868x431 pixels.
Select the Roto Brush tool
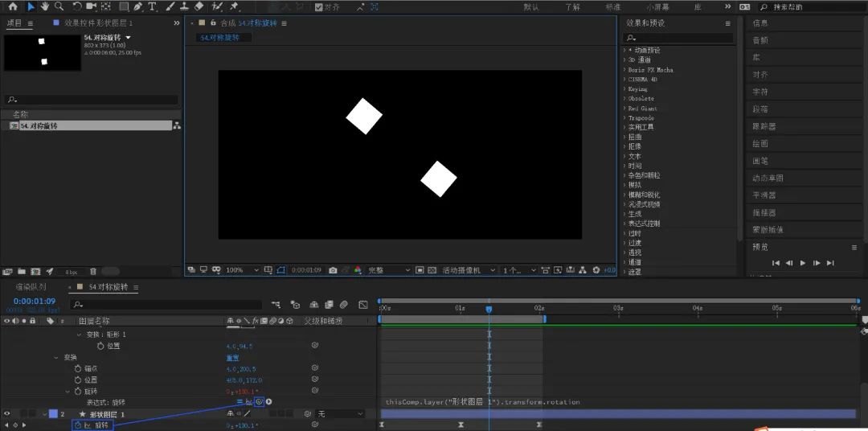tap(218, 6)
